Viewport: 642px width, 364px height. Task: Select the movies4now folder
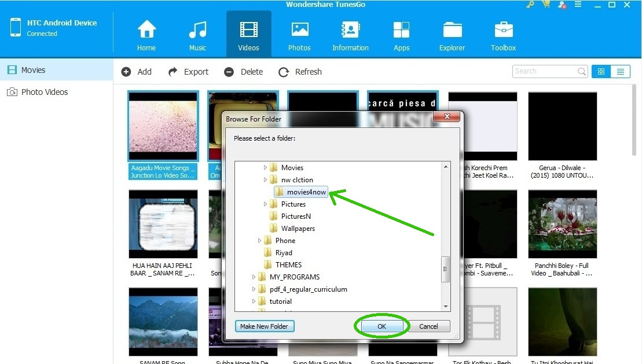(306, 192)
